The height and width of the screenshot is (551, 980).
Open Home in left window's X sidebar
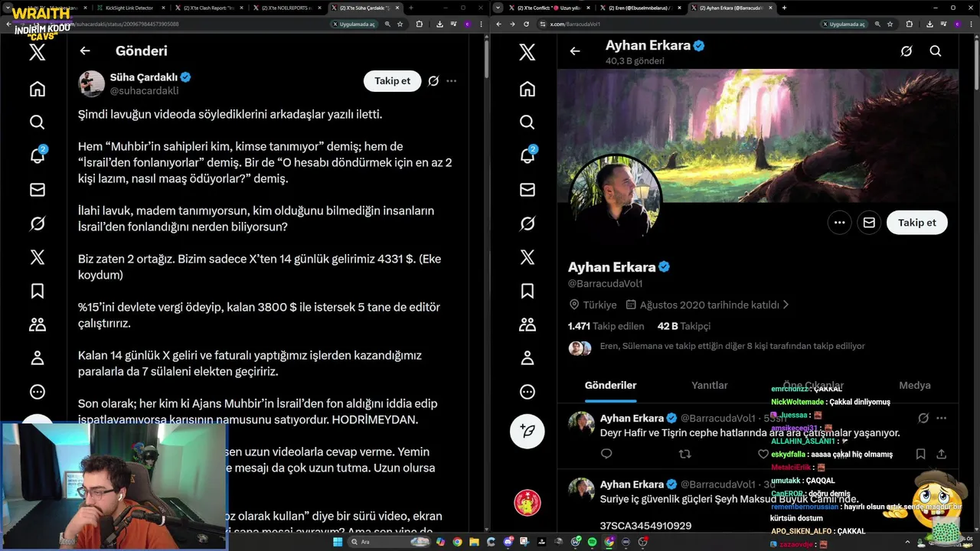(x=37, y=89)
